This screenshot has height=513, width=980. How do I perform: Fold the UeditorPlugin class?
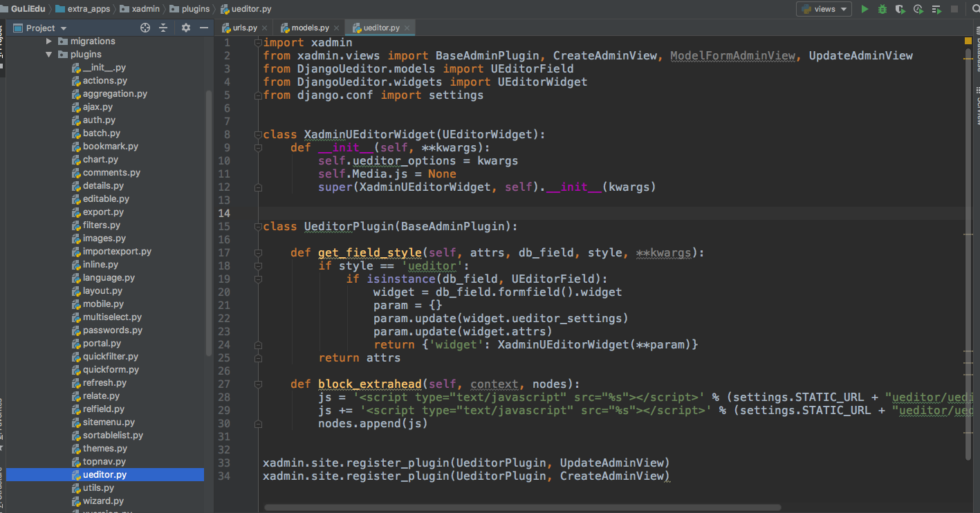258,226
